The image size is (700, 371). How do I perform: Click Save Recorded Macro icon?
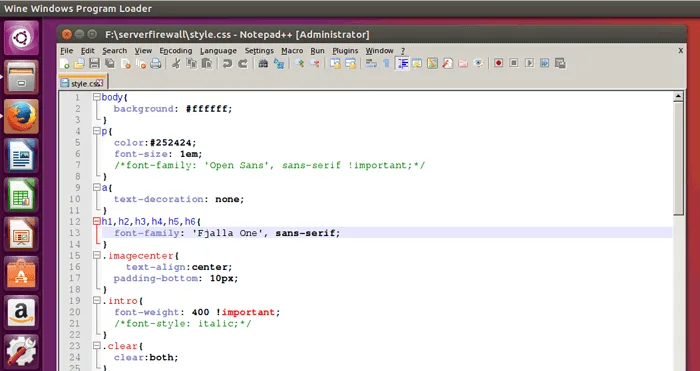pos(560,63)
